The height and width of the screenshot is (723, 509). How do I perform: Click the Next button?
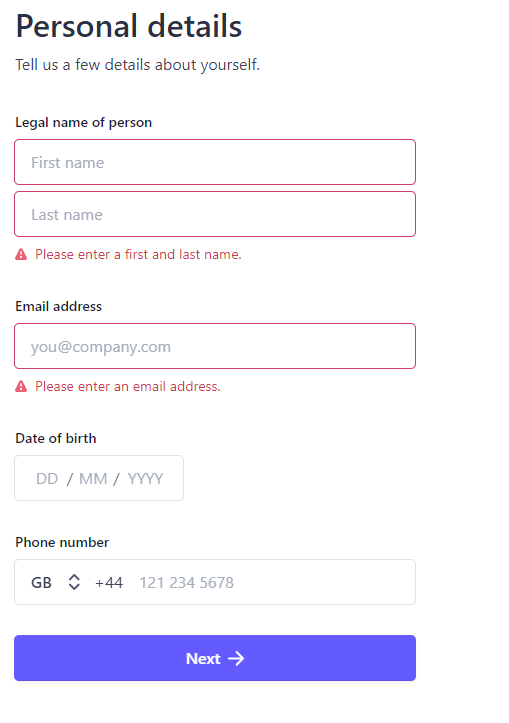(215, 658)
